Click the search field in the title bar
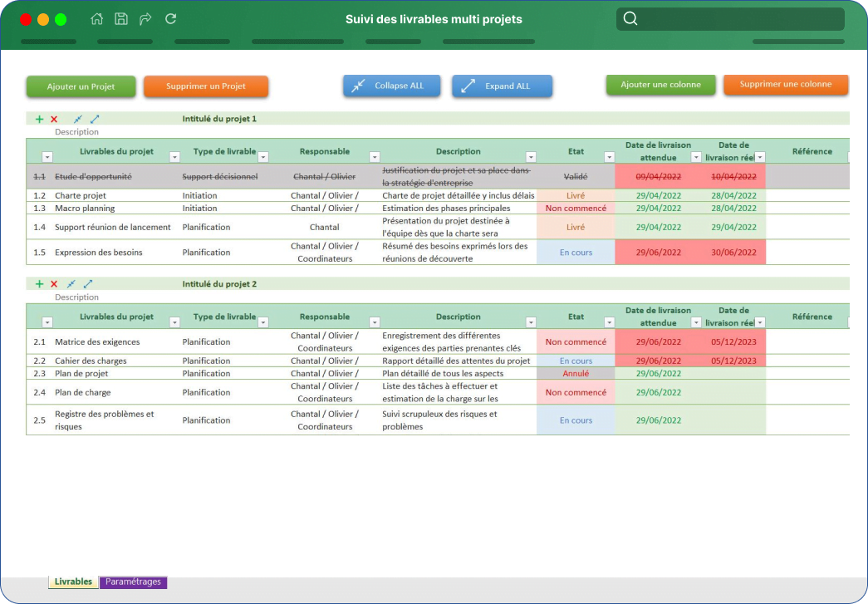 click(x=730, y=19)
